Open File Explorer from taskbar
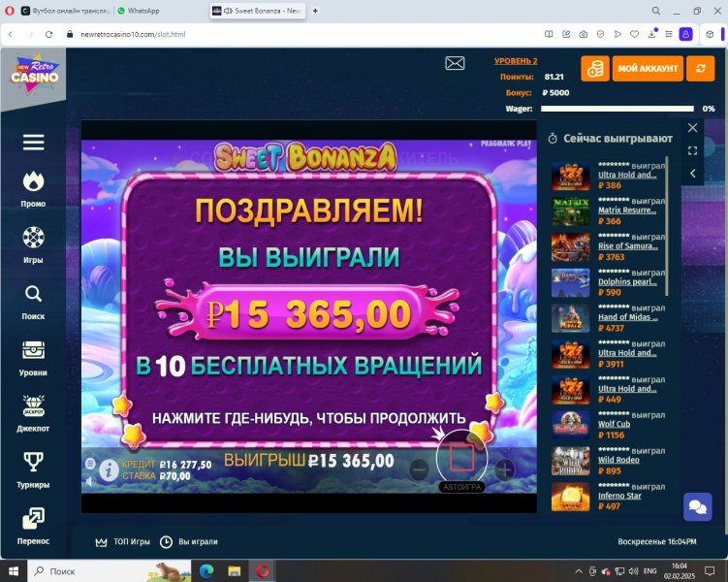 point(234,571)
